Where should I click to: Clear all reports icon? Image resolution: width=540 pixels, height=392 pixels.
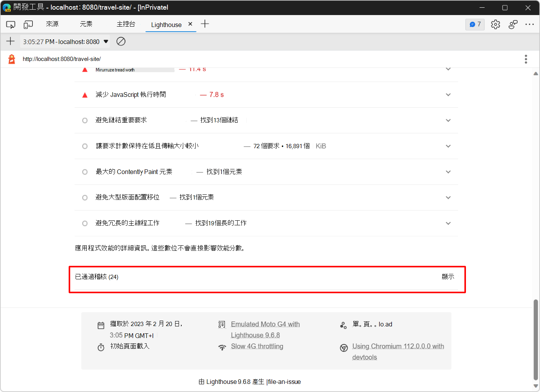121,41
